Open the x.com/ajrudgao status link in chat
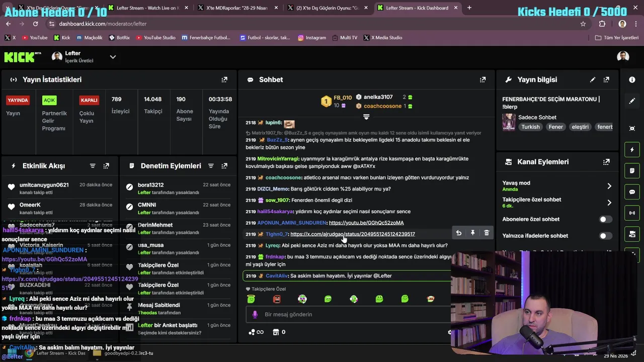The height and width of the screenshot is (362, 644). 352,234
